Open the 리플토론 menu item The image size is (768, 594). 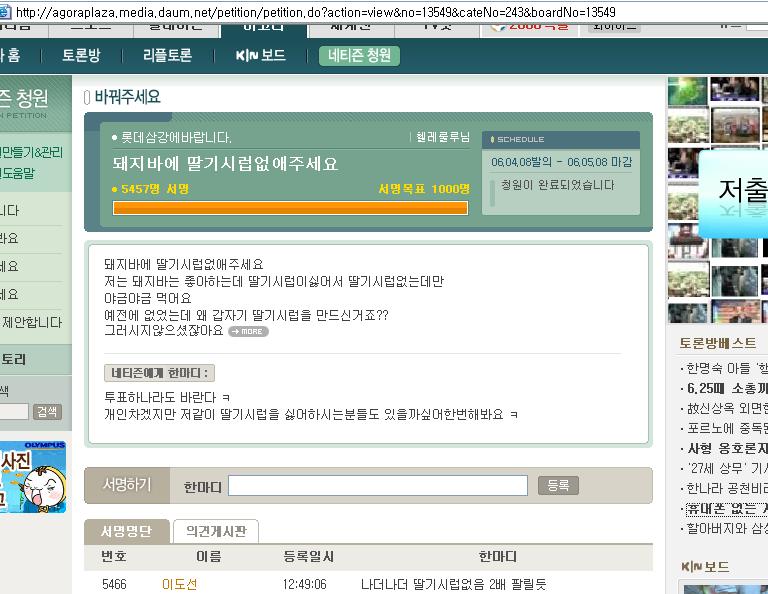(168, 55)
